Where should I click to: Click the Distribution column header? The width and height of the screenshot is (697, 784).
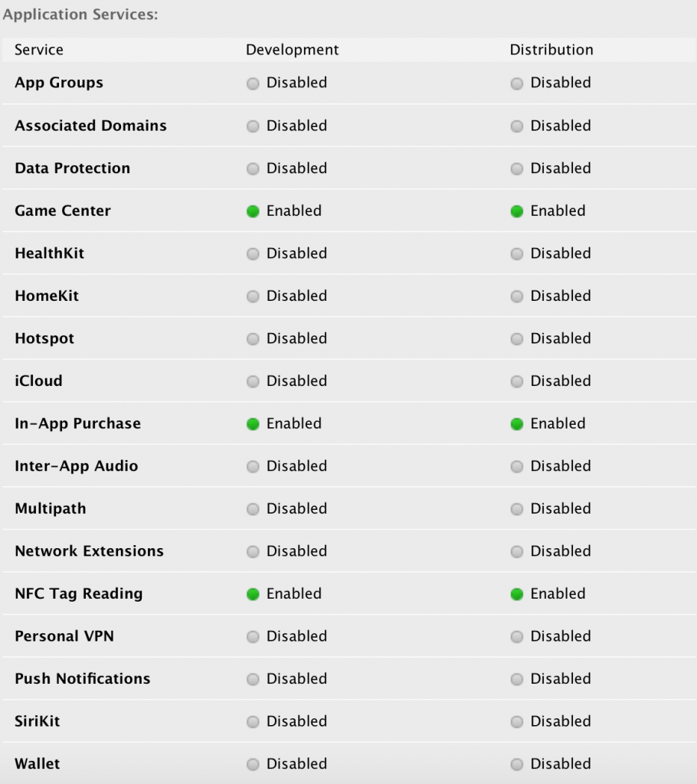(551, 50)
